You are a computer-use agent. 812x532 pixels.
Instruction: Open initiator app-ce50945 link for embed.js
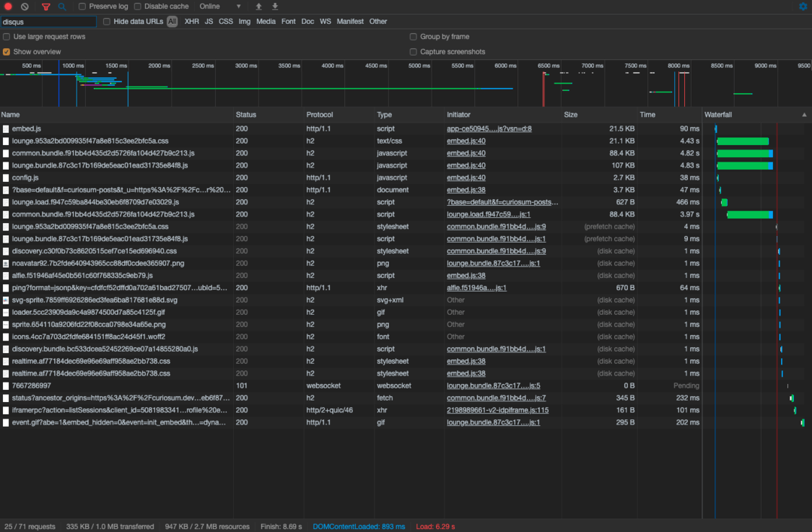click(x=489, y=128)
